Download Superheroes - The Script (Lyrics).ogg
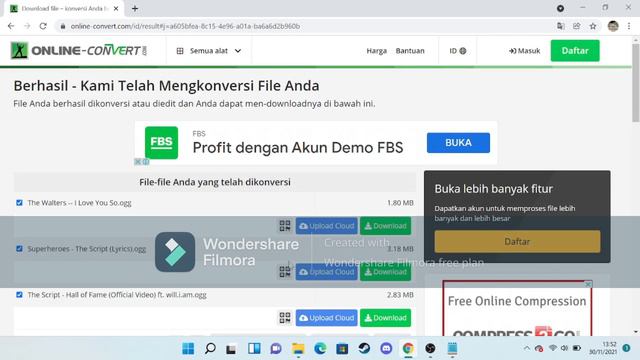Image resolution: width=640 pixels, height=360 pixels. [385, 272]
